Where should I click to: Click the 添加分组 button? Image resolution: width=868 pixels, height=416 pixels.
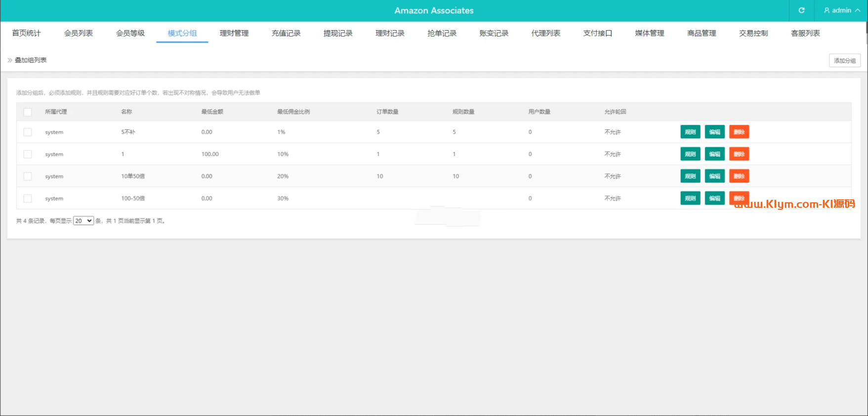pyautogui.click(x=845, y=61)
